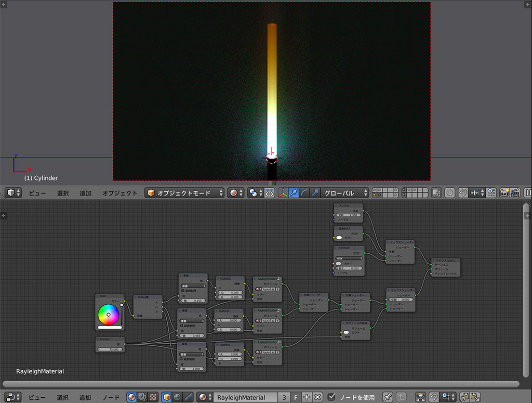The height and width of the screenshot is (403, 532).
Task: Expand the 3D view tool shelf plus icon
Action: click(4, 4)
